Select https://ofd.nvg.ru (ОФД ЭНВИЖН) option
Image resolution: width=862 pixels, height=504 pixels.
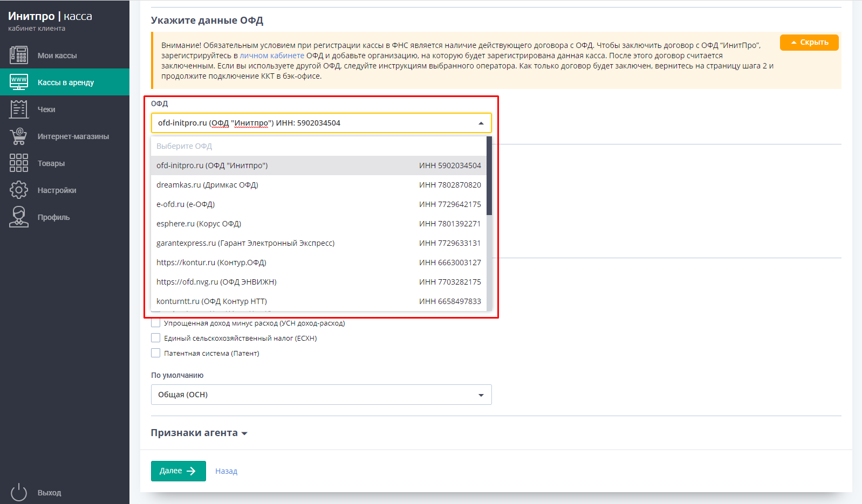[319, 282]
